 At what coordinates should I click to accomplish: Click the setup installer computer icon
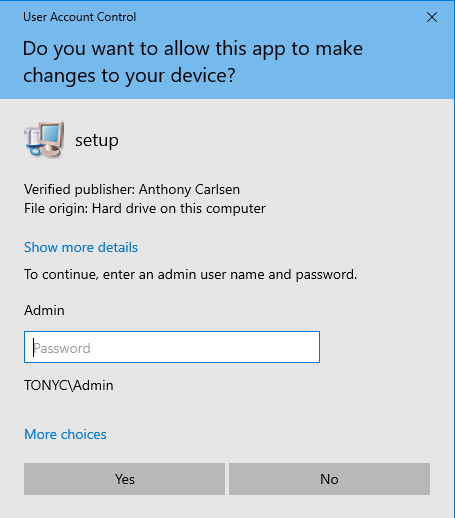point(44,139)
